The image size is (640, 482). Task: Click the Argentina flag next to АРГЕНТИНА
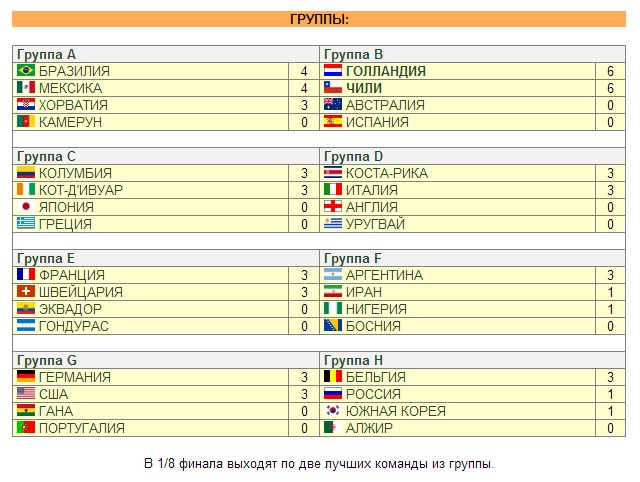333,275
